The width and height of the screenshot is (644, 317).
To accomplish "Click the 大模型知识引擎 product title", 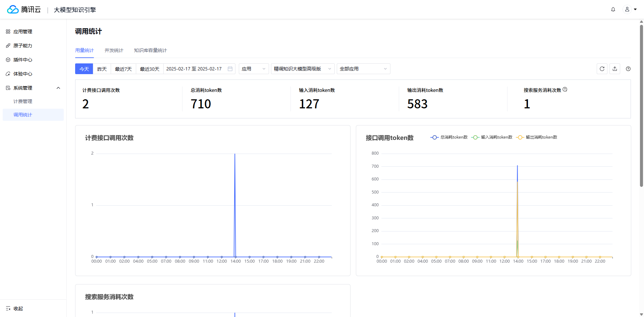I will [75, 10].
